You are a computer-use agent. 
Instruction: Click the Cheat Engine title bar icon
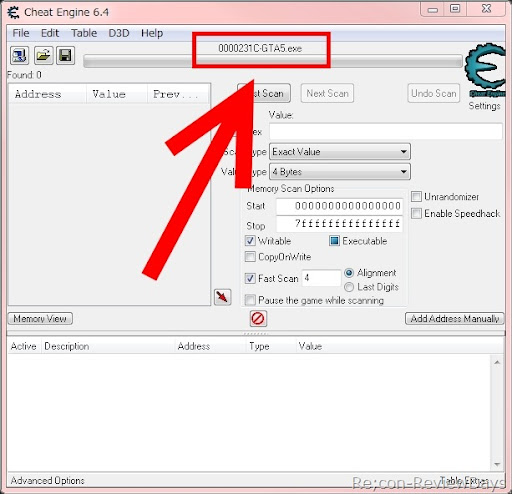(14, 12)
